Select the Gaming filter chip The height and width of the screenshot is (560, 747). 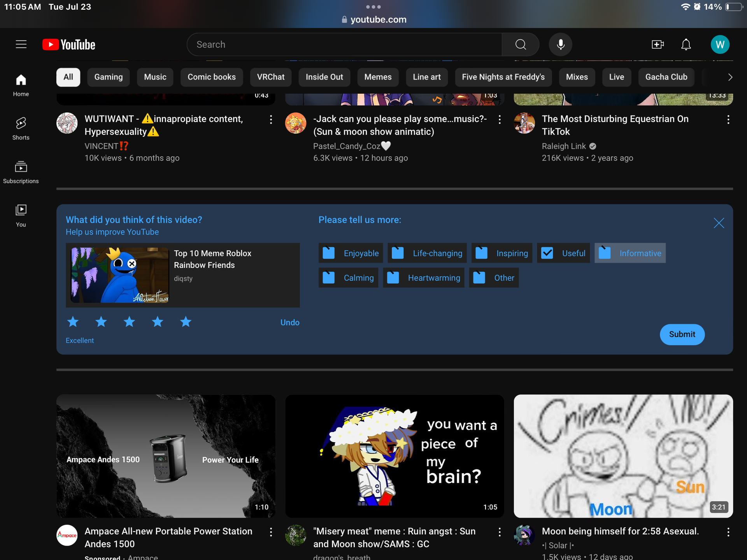pyautogui.click(x=109, y=77)
